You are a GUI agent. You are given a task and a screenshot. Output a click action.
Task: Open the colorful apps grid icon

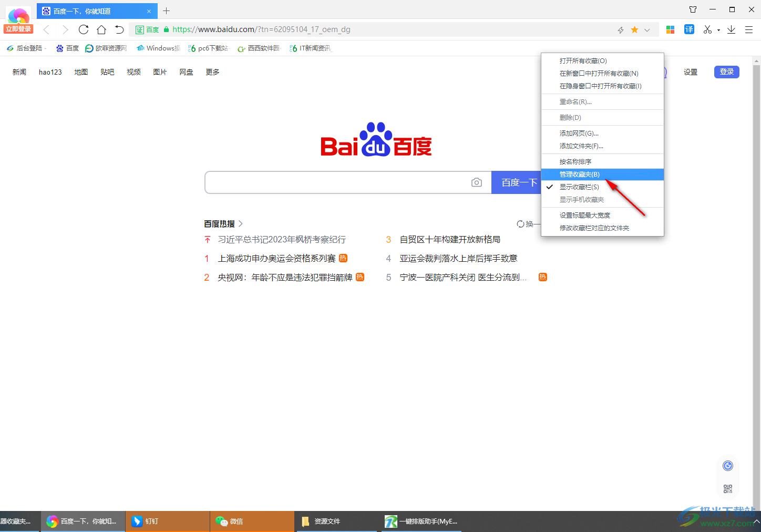(x=670, y=29)
